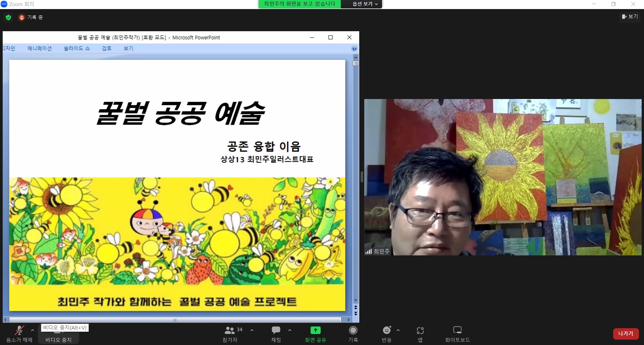644x345 pixels.
Task: Open the 애니메이션 tab in PowerPoint
Action: (40, 48)
